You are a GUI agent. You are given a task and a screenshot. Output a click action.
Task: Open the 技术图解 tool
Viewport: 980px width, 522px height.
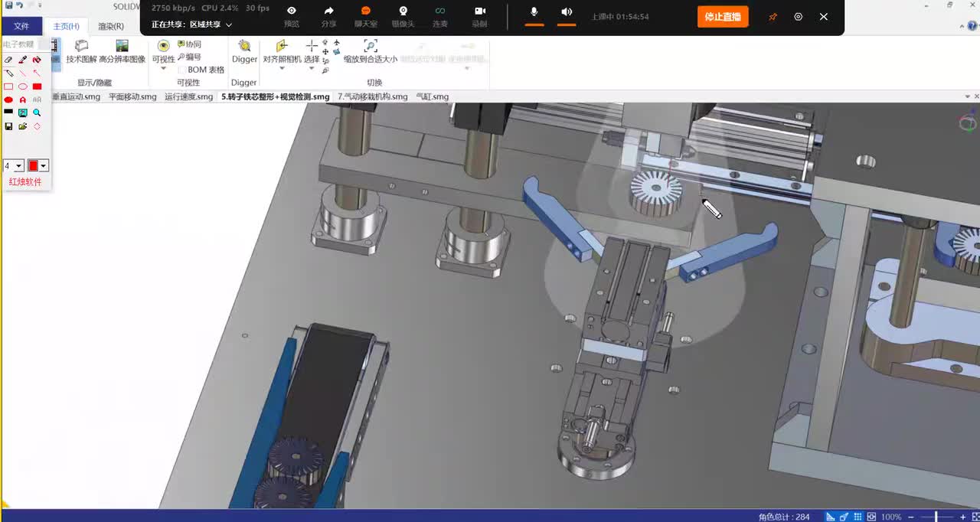(81, 52)
